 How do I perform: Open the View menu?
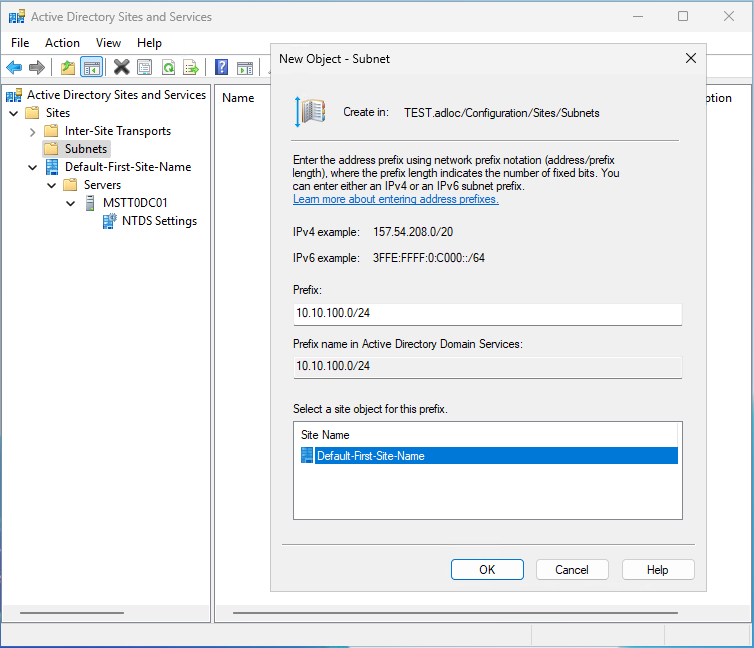pyautogui.click(x=108, y=43)
